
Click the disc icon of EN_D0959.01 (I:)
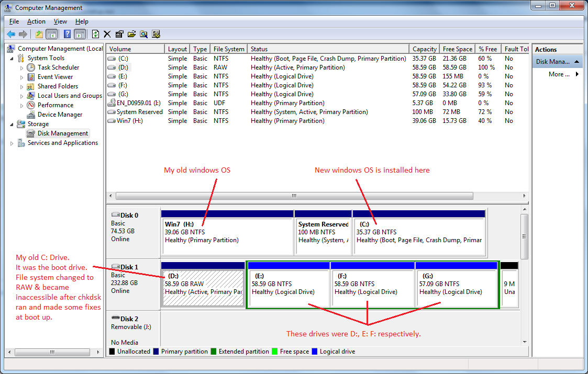[112, 103]
